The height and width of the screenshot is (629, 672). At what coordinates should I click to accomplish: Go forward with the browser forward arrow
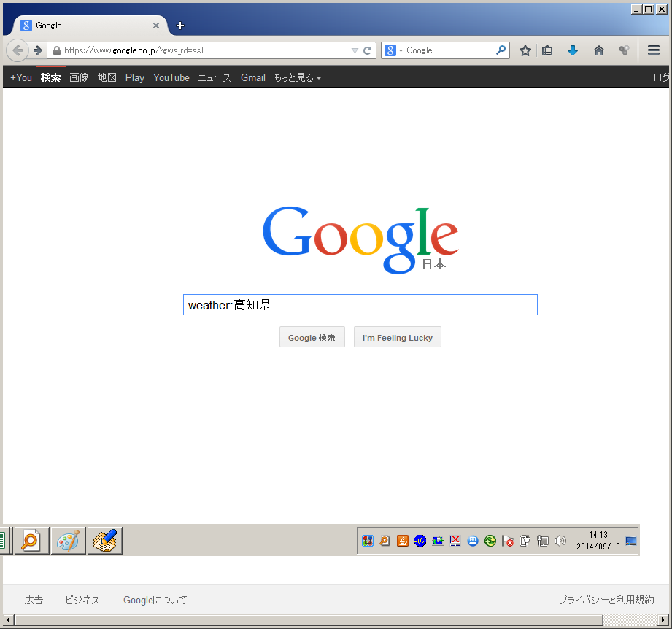pyautogui.click(x=38, y=50)
